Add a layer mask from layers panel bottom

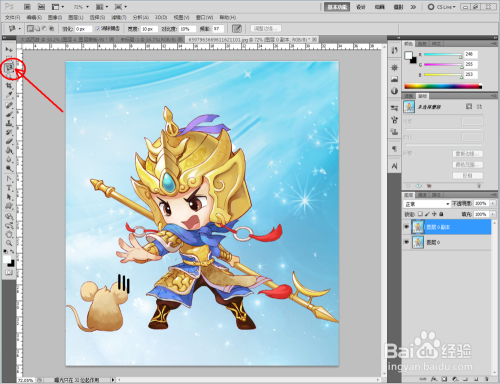coord(444,379)
